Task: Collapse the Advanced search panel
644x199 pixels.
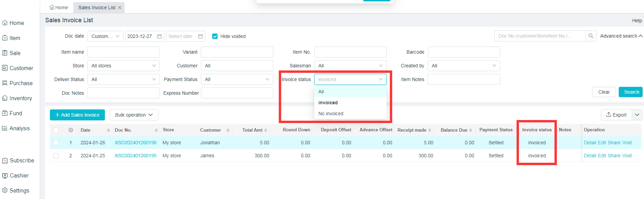Action: (x=621, y=36)
